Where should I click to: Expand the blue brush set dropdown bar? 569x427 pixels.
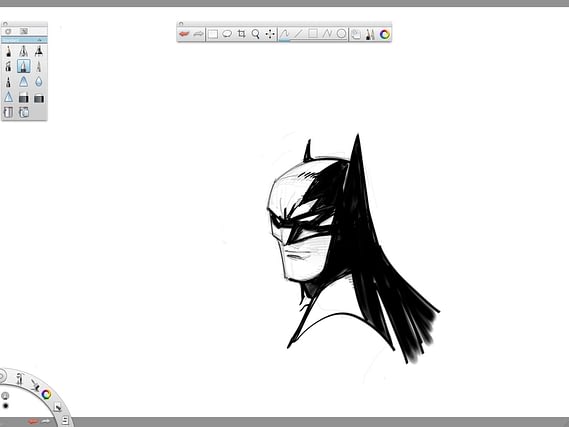[x=24, y=40]
